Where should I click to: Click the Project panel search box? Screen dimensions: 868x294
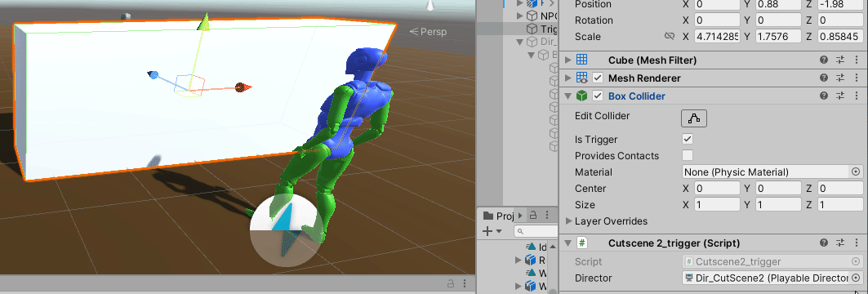(x=536, y=231)
